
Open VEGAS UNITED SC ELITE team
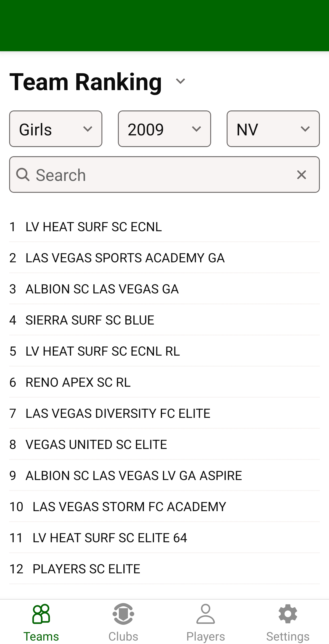point(96,445)
